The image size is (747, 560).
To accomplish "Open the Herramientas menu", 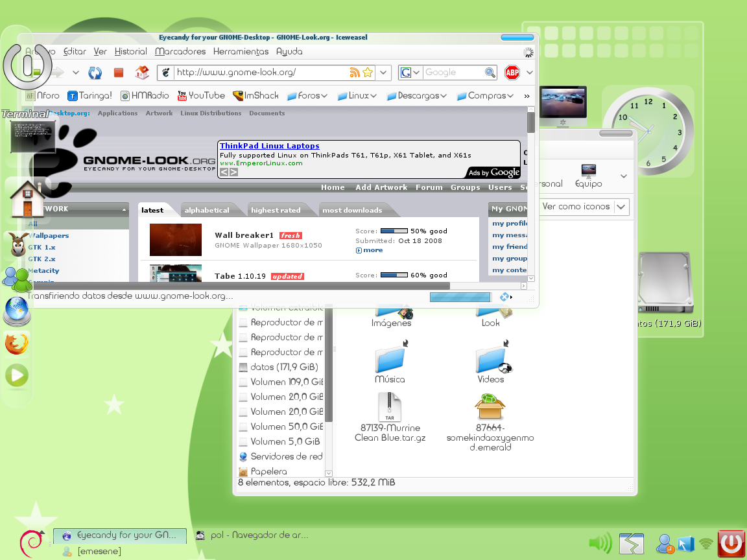I will click(241, 51).
